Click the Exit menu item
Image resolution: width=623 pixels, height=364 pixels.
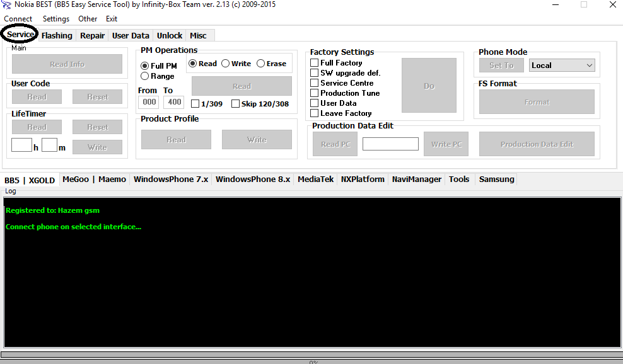111,19
